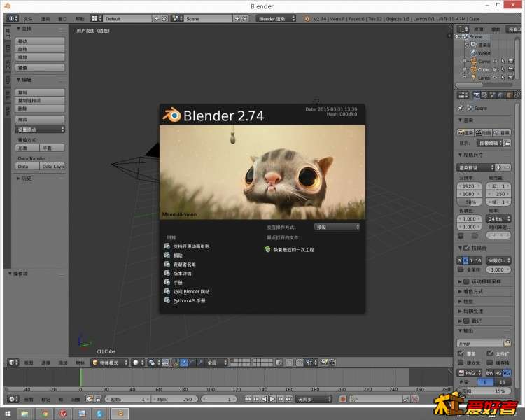Open the Blender render engine dropdown
The image size is (525, 420).
(x=276, y=18)
